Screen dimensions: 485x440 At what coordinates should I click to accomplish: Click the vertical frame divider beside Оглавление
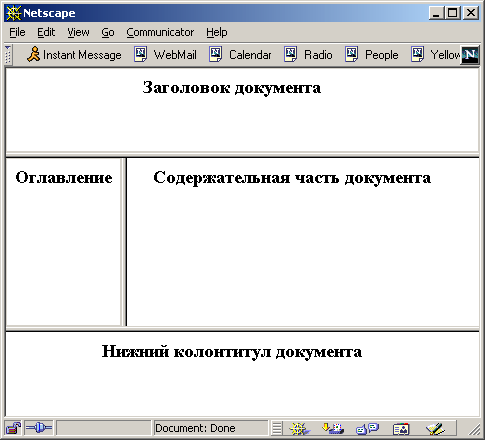[124, 242]
